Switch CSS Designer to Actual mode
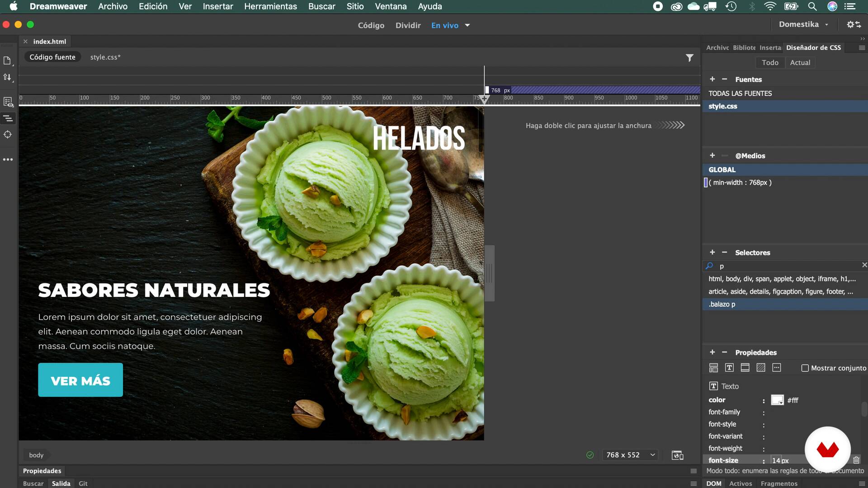 click(x=800, y=62)
